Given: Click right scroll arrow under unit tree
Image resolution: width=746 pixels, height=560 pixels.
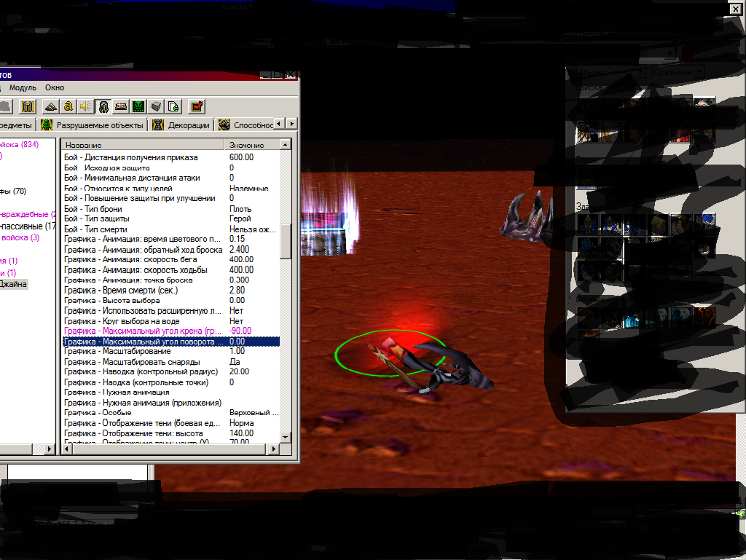Looking at the screenshot, I should click(50, 449).
